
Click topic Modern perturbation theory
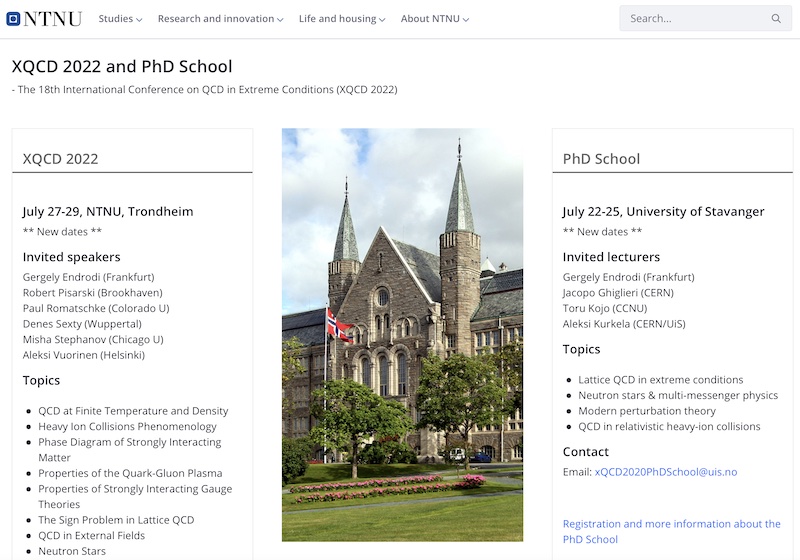647,411
